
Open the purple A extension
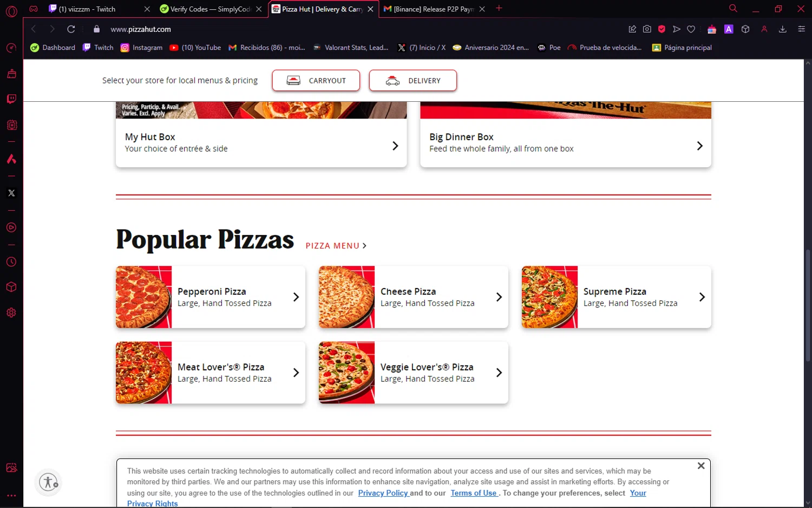coord(729,29)
